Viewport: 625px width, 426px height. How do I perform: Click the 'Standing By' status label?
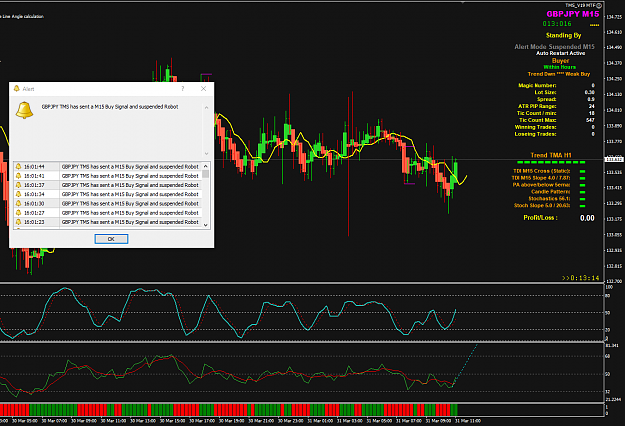click(x=563, y=35)
